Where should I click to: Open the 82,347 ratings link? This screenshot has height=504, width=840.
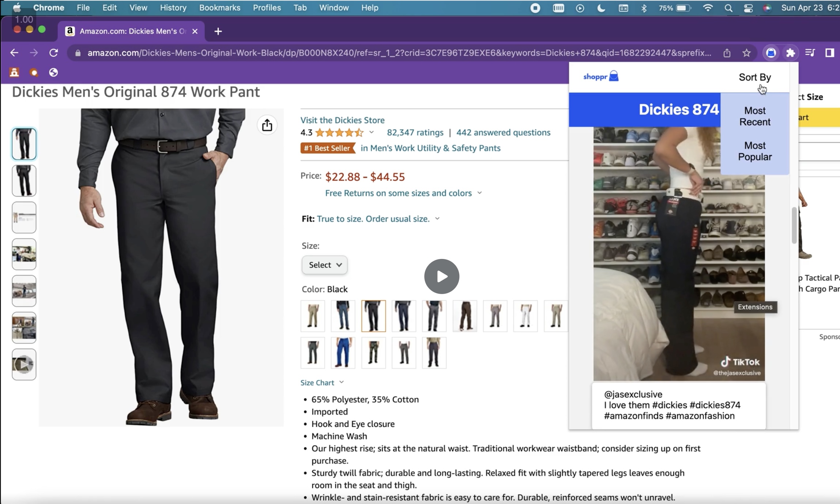(x=415, y=132)
